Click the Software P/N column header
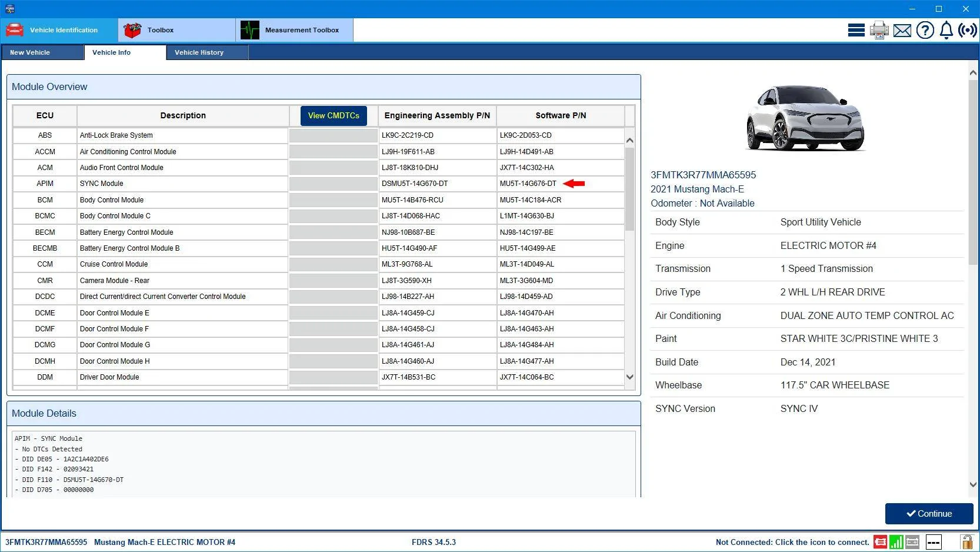 pos(561,115)
